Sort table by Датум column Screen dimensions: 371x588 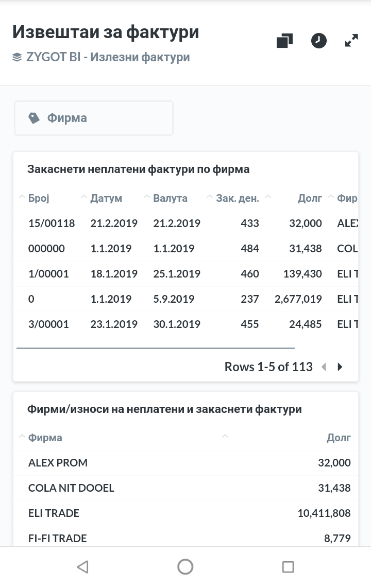point(106,198)
